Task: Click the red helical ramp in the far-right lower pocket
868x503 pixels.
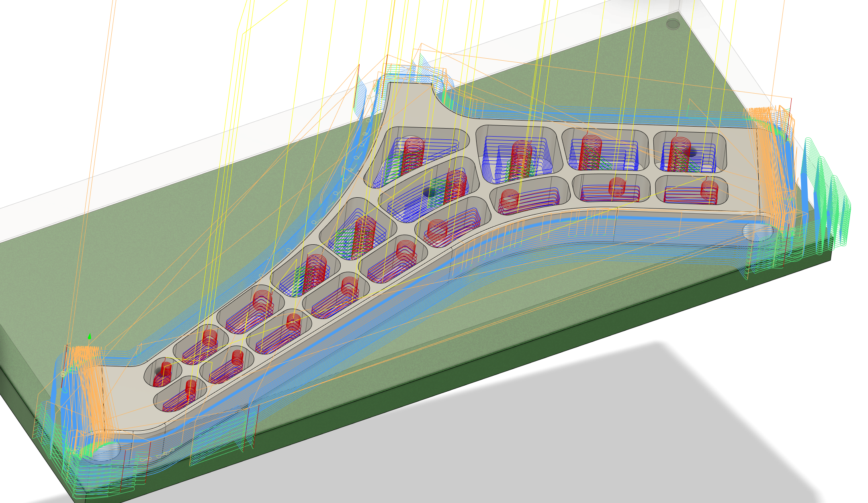Action: click(x=709, y=190)
